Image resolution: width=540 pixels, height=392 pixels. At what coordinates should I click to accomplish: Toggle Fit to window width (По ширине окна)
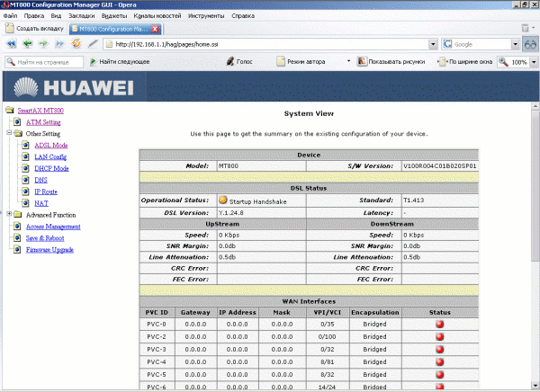click(x=465, y=62)
